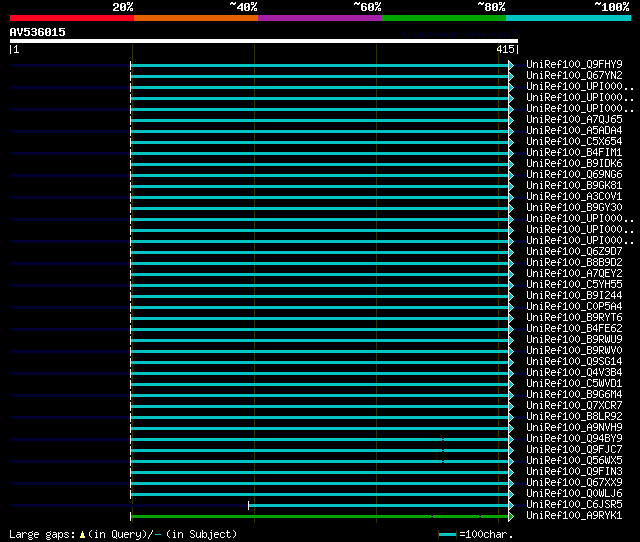Select the UniRef100_Q9FHY9 hit label

[574, 64]
